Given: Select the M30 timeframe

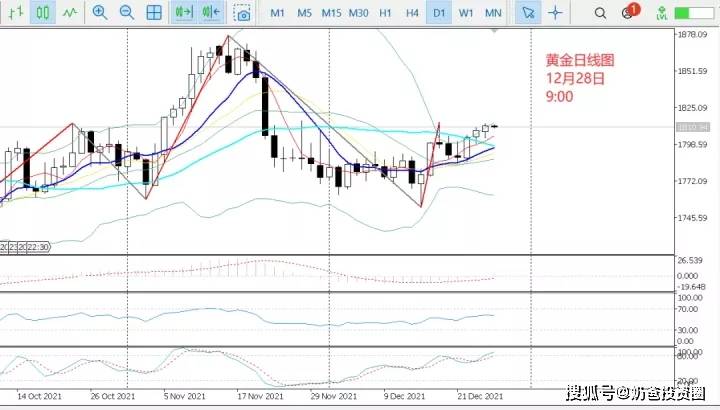Looking at the screenshot, I should (x=358, y=13).
